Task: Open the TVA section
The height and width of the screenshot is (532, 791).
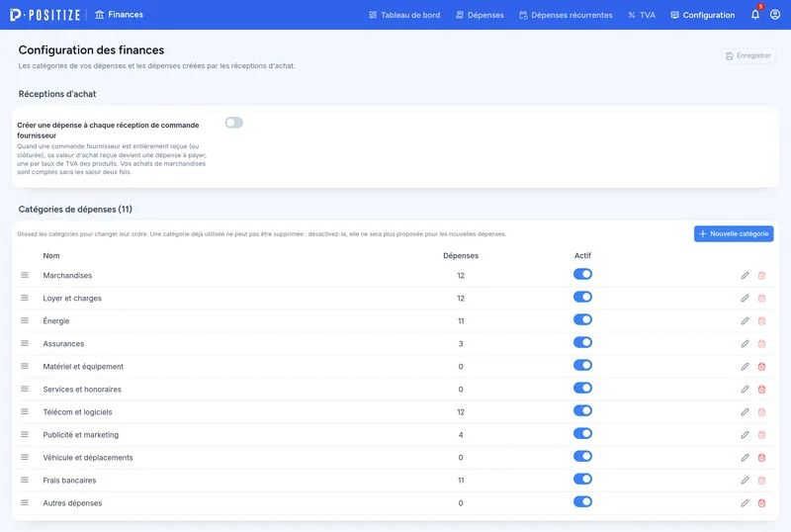Action: (x=642, y=15)
